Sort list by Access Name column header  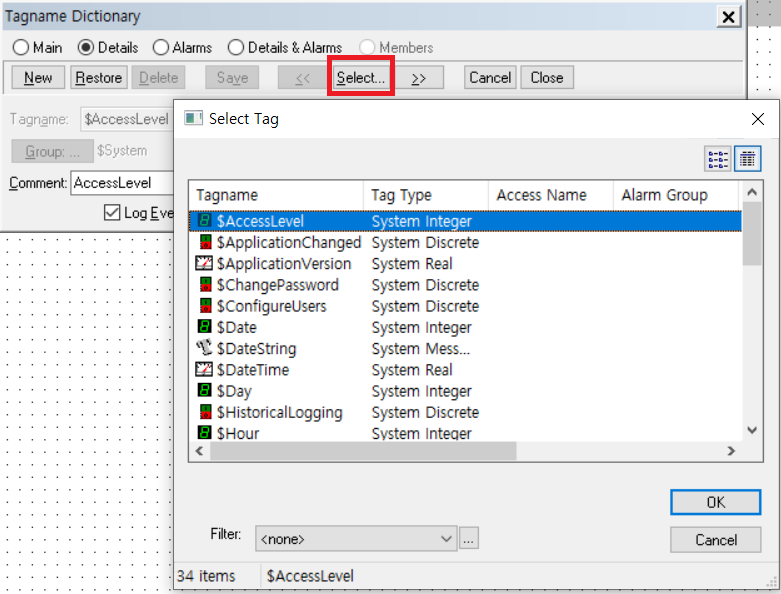[550, 195]
